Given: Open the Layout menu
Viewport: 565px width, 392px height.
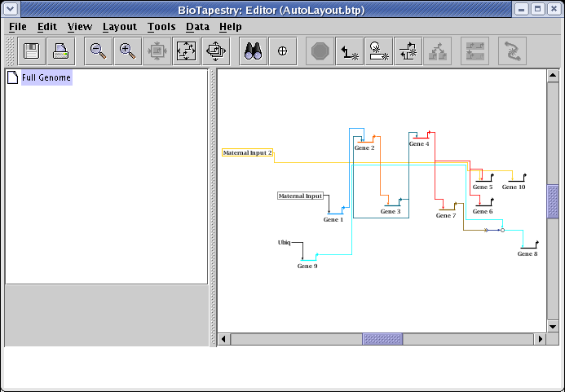Looking at the screenshot, I should [x=120, y=27].
